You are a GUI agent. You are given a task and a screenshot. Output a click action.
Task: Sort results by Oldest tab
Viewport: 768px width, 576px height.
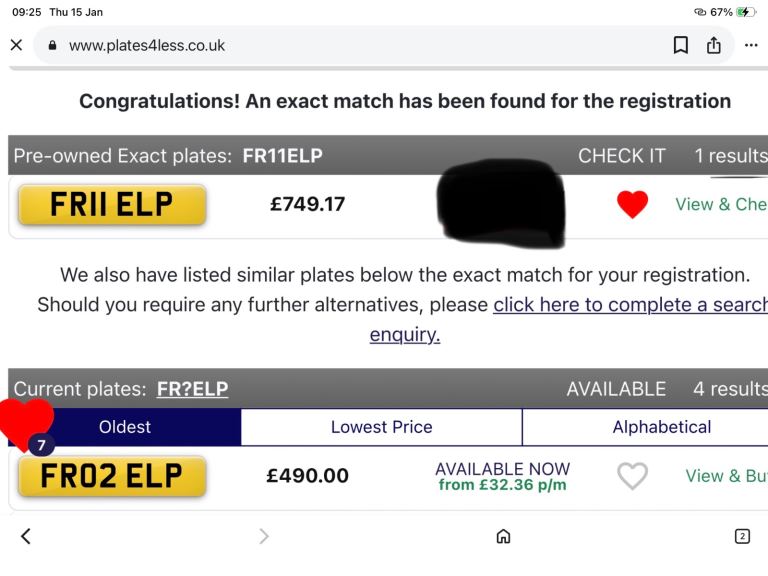click(x=125, y=427)
